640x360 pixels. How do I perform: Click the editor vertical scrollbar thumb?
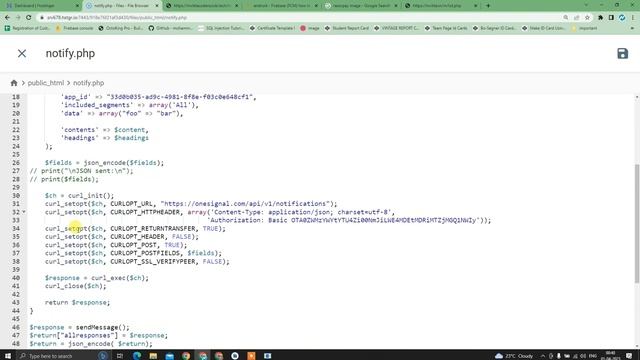coord(637,224)
